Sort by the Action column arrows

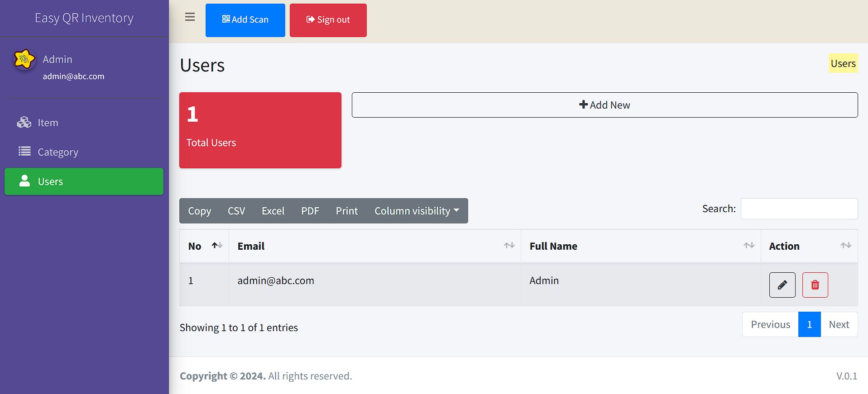(845, 246)
